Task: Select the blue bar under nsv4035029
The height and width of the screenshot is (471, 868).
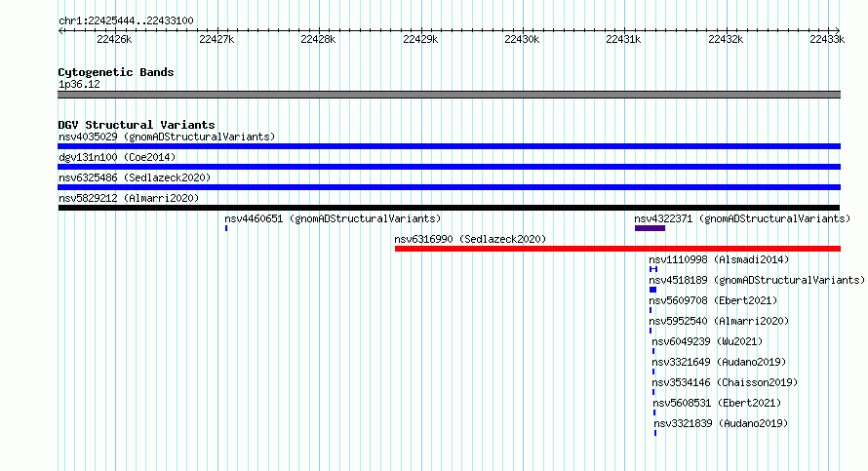Action: (x=449, y=146)
